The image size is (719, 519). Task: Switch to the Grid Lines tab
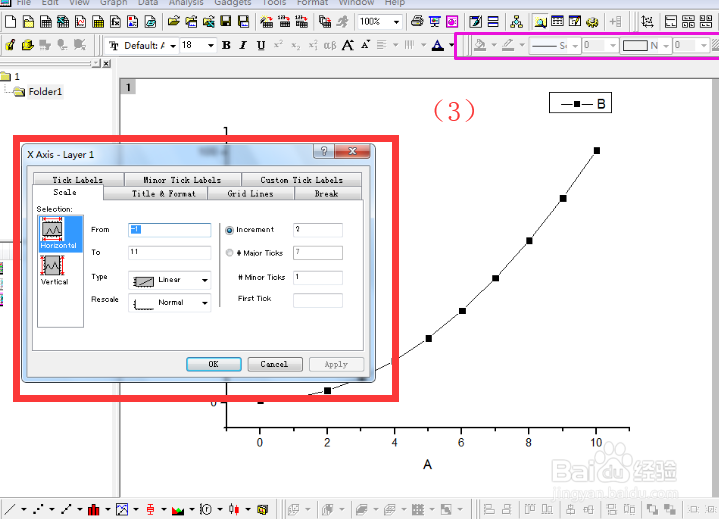click(x=250, y=193)
